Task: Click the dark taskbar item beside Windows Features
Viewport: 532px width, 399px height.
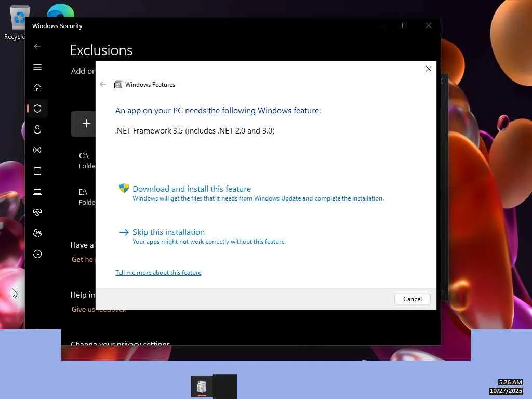Action: (224, 387)
